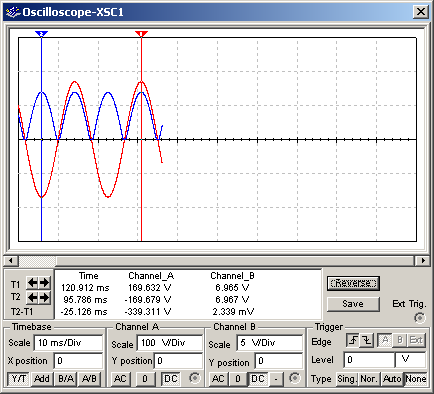Move cursor T1 right with arrow
This screenshot has height=394, width=434.
[x=45, y=283]
